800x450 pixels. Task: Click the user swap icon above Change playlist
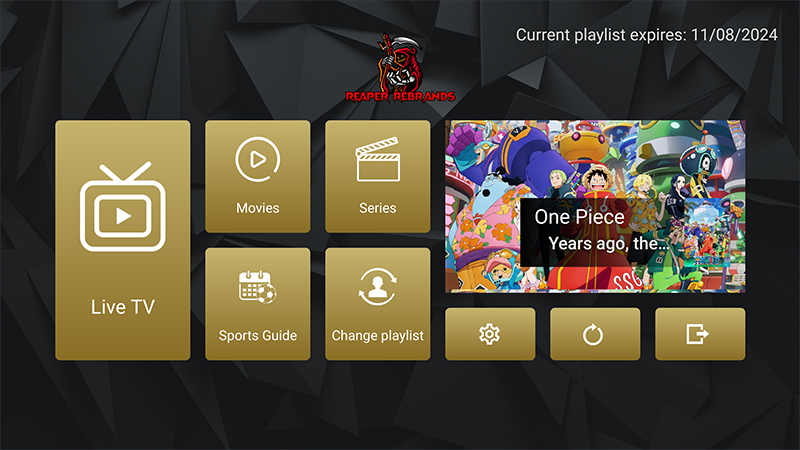378,287
